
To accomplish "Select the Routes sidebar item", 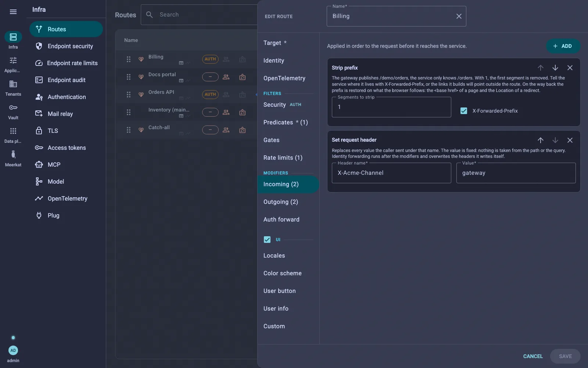I will pyautogui.click(x=66, y=29).
